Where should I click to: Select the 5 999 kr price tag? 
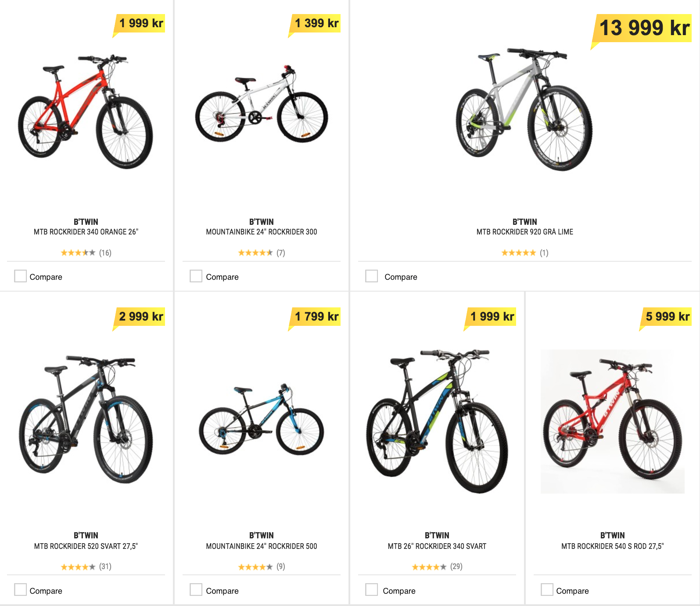pyautogui.click(x=665, y=317)
